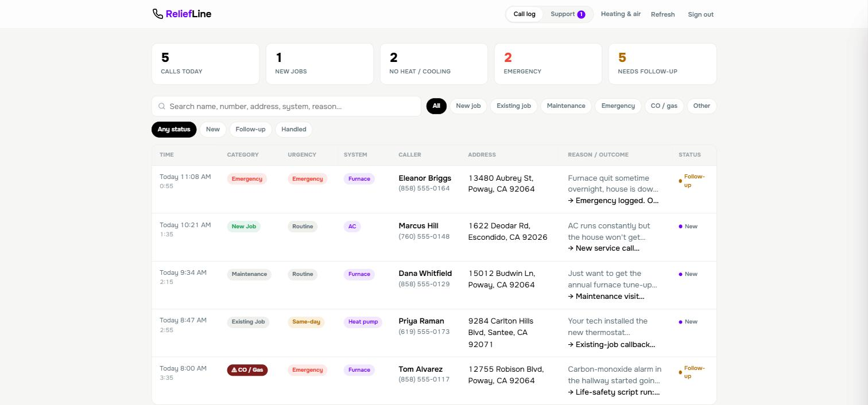Open the Heating & air link
The image size is (868, 405).
[x=621, y=14]
